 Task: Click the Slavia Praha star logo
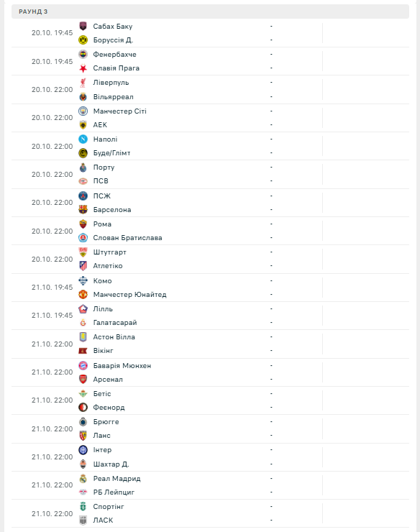(83, 68)
